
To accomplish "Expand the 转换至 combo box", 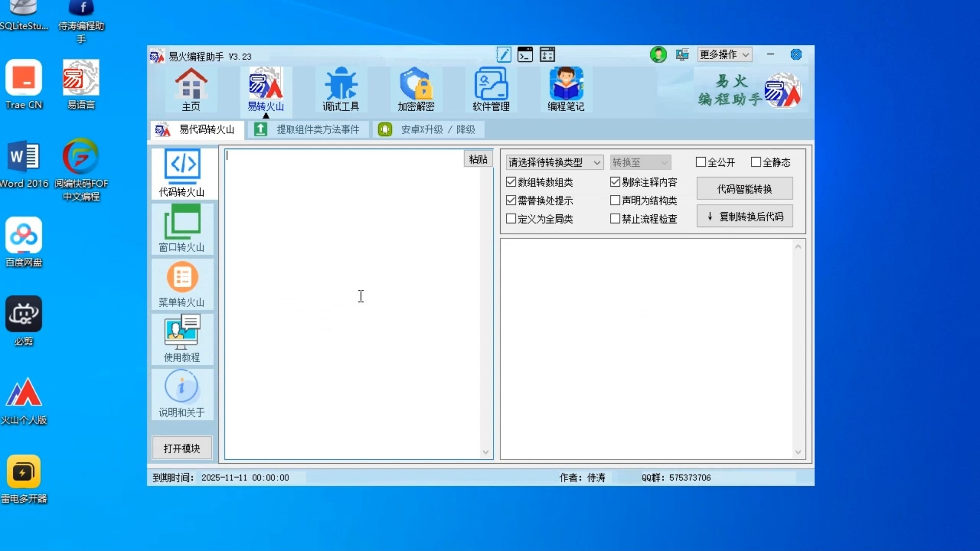I will [x=640, y=162].
